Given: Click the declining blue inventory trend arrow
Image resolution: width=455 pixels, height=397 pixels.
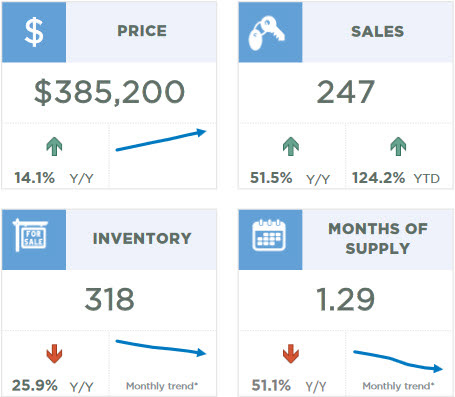Looking at the screenshot, I should pos(161,348).
